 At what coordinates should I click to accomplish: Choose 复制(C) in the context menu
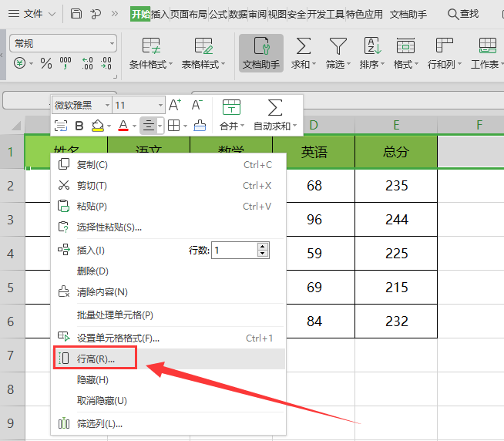point(92,165)
